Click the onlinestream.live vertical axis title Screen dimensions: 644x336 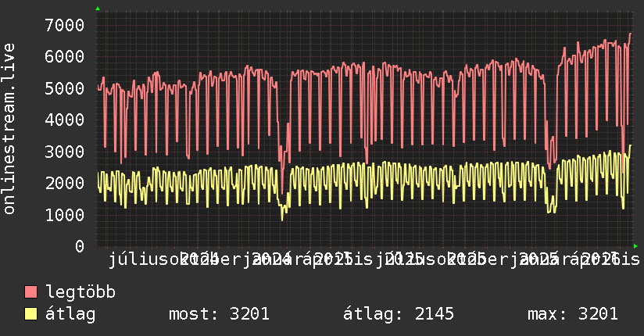pos(9,129)
